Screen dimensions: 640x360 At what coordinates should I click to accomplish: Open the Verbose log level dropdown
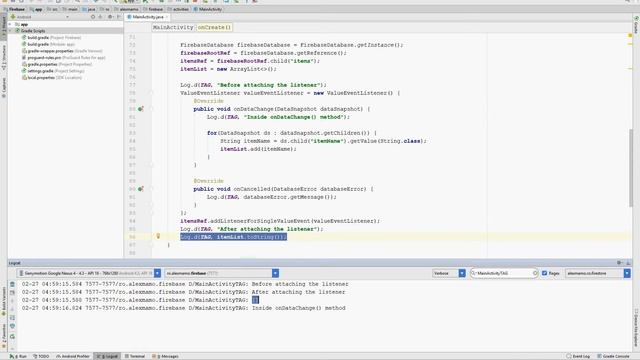tap(462, 273)
